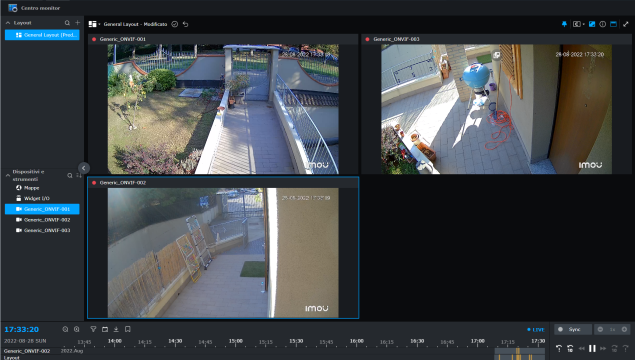Collapse the Dispositivi e strumenti section
Viewport: 635px width, 360px height.
click(8, 175)
